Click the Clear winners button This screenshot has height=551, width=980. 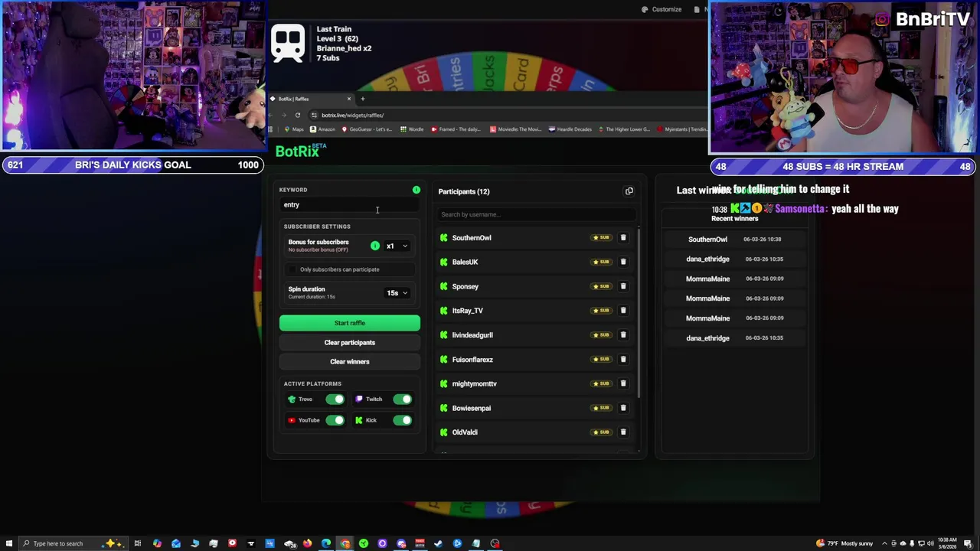click(x=350, y=361)
